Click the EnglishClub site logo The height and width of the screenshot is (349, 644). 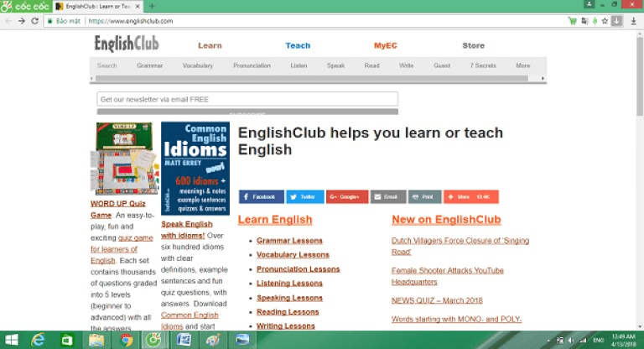click(x=127, y=44)
